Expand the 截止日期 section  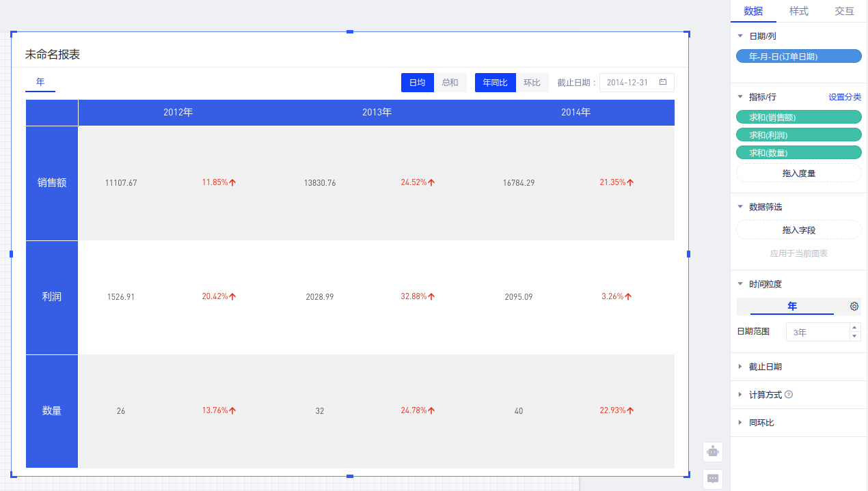coord(765,367)
